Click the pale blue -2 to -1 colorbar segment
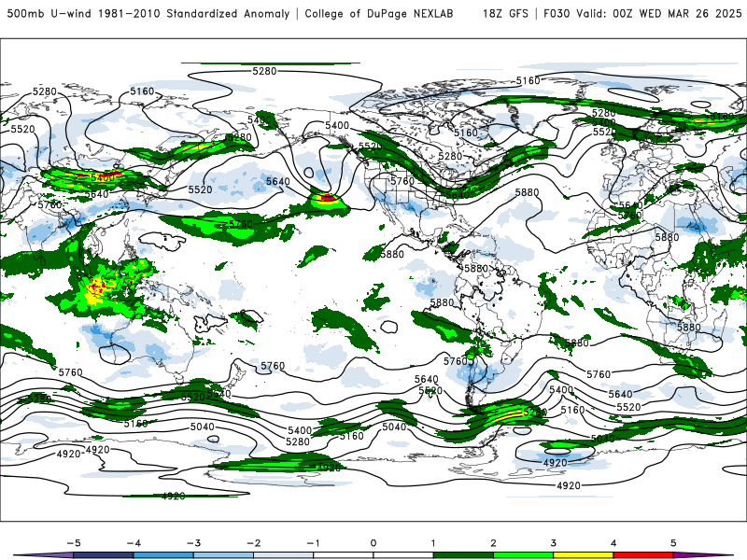Viewport: 747px width, 560px height. 284,555
